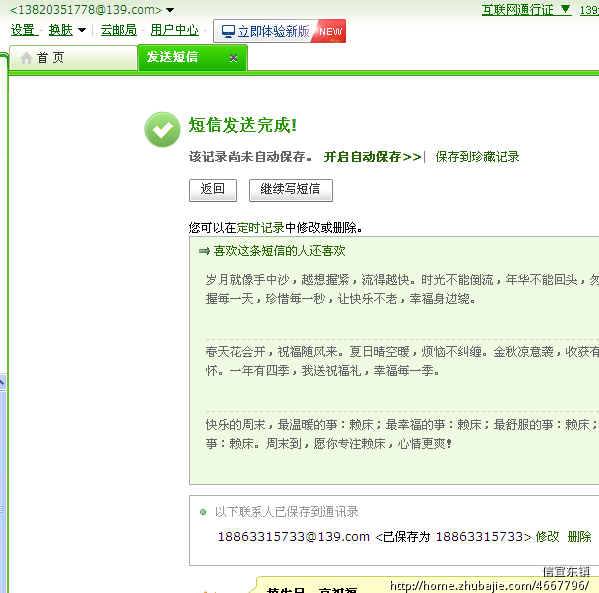599x593 pixels.
Task: Expand the 换肤 dropdown arrow
Action: pos(82,30)
